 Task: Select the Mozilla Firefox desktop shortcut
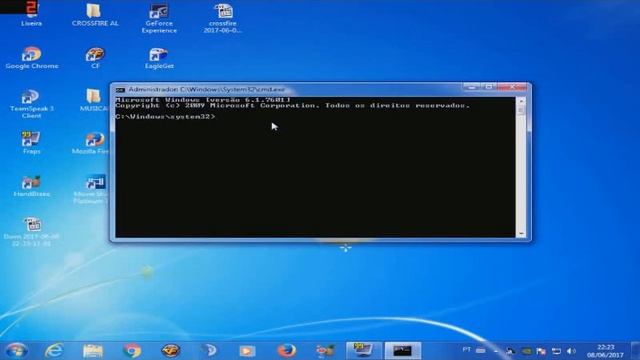(x=91, y=143)
